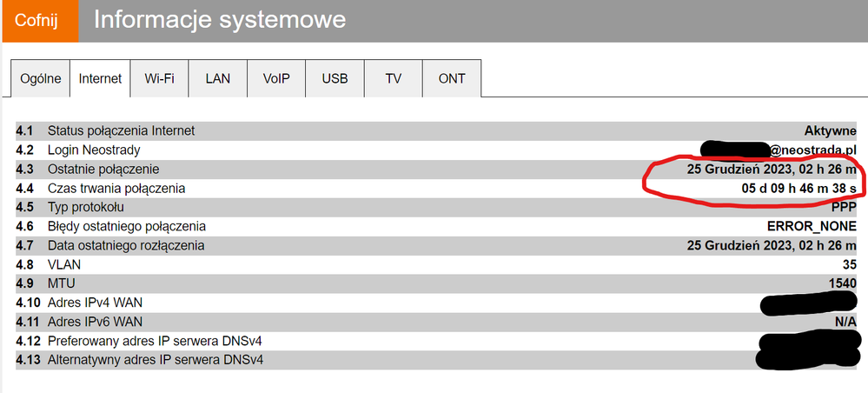Go to the TV tab
This screenshot has width=868, height=393.
394,78
